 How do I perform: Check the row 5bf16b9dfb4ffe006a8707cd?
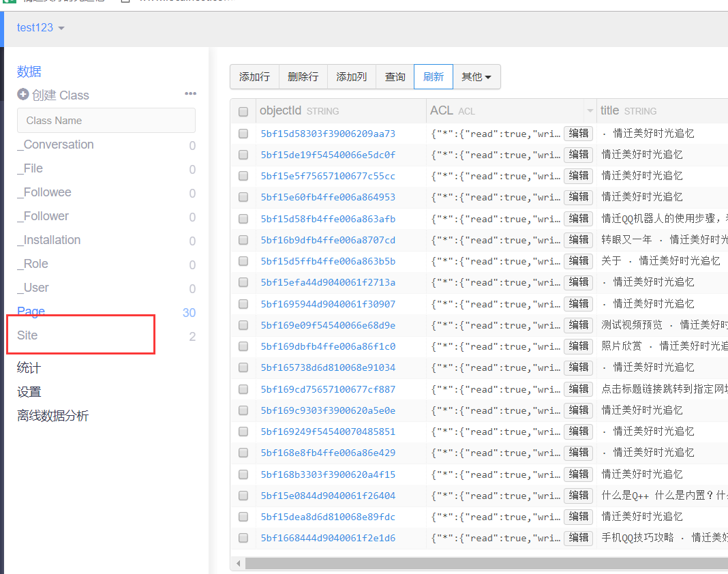(x=243, y=240)
